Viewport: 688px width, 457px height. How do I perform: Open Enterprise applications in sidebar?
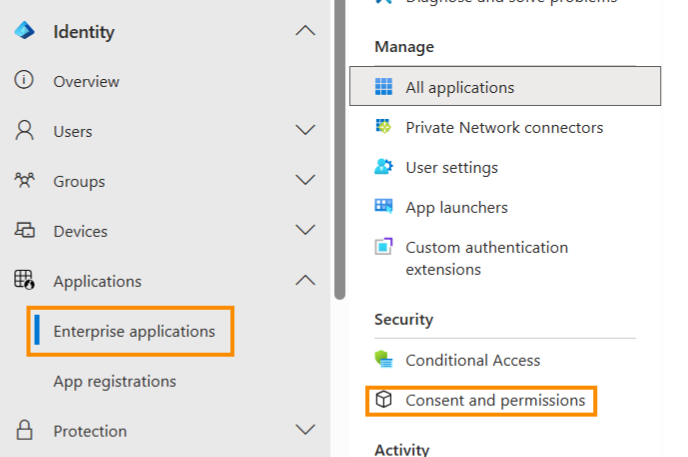[x=134, y=331]
